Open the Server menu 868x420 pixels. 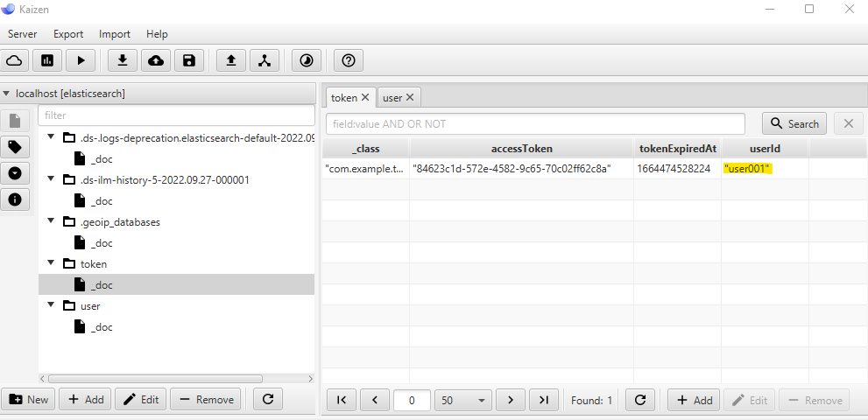click(x=22, y=34)
